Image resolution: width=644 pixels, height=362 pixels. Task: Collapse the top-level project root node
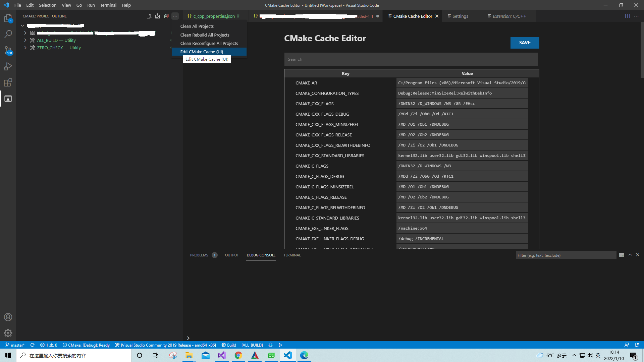22,25
